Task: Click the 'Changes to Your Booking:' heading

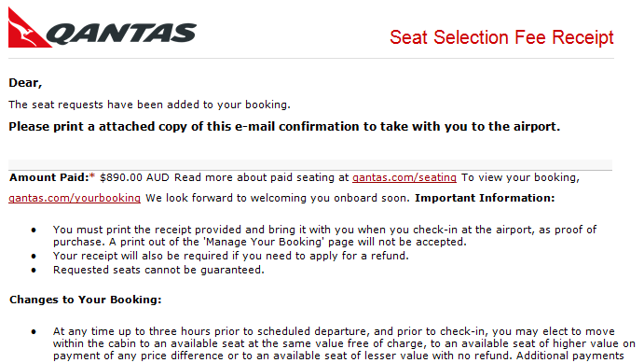Action: (86, 300)
